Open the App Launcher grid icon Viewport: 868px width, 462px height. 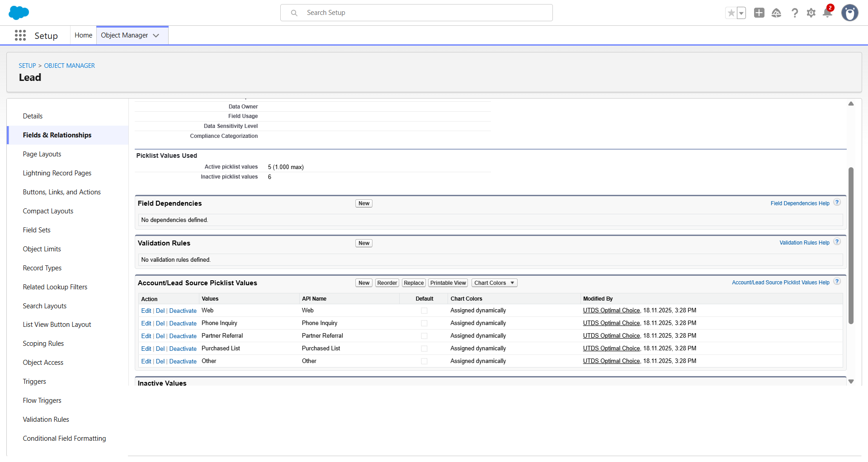(20, 35)
